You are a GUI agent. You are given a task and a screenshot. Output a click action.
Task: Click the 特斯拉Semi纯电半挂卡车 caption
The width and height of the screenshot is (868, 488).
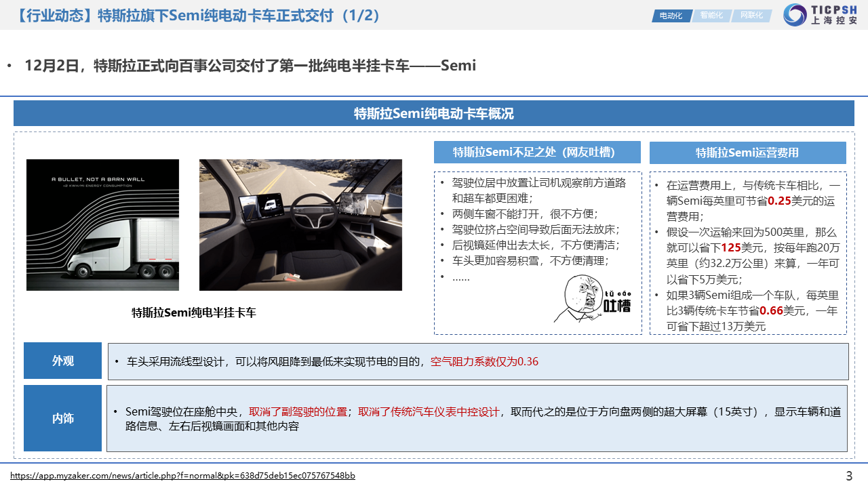coord(194,312)
